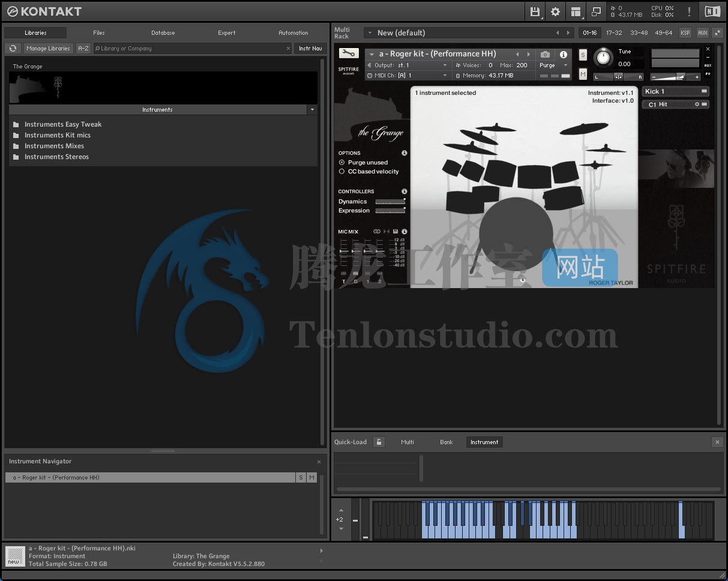Viewport: 728px width, 581px height.
Task: Show rack page 33-48
Action: pyautogui.click(x=639, y=33)
